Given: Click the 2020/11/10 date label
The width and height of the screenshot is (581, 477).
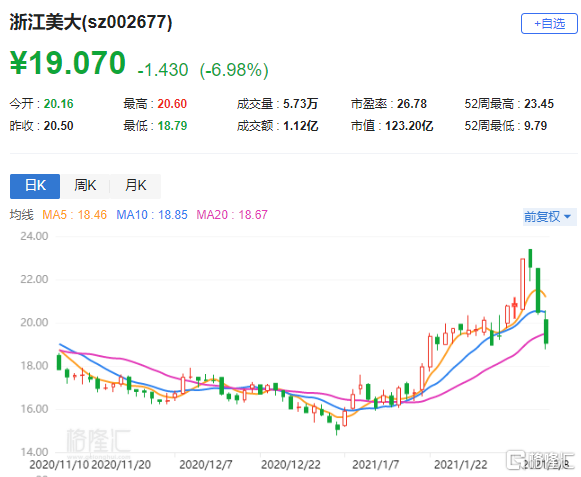Looking at the screenshot, I should pos(59,465).
